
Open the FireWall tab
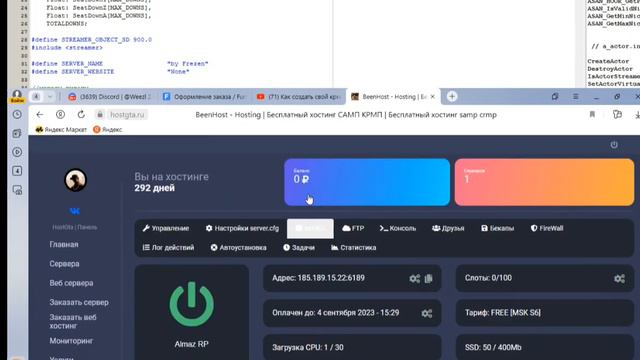pyautogui.click(x=547, y=229)
